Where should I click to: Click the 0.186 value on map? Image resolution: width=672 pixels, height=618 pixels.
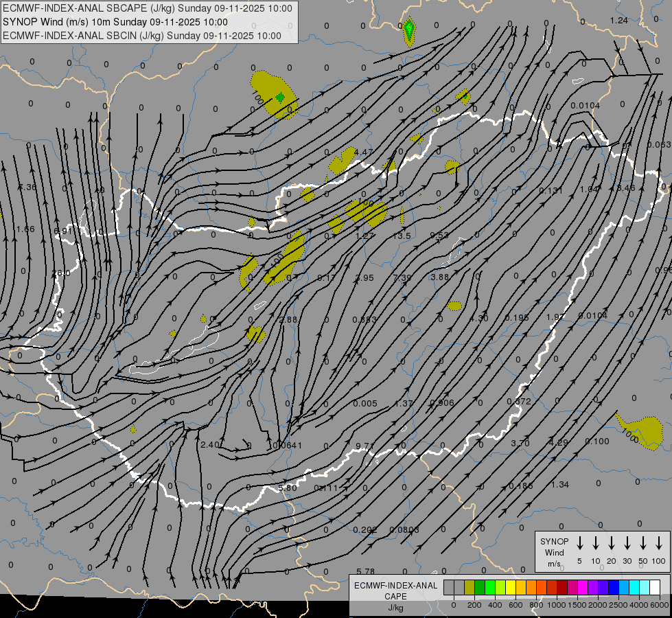521,486
